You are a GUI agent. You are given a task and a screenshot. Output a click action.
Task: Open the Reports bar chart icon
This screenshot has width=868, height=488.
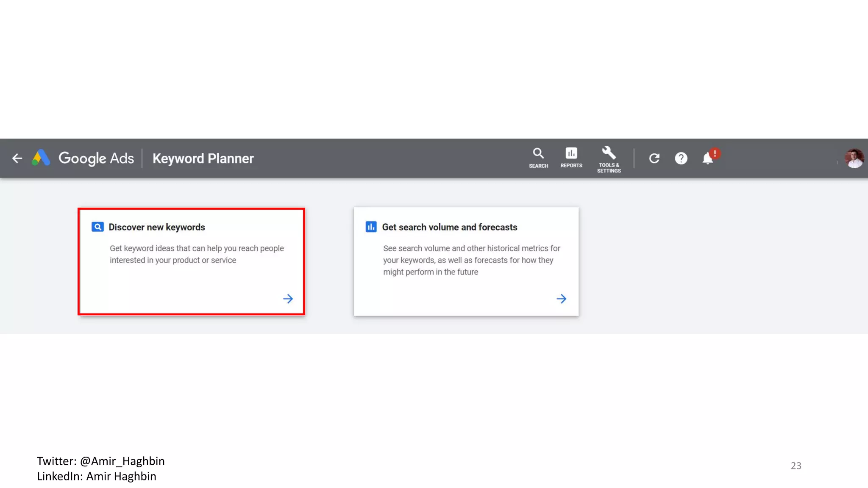pyautogui.click(x=571, y=153)
